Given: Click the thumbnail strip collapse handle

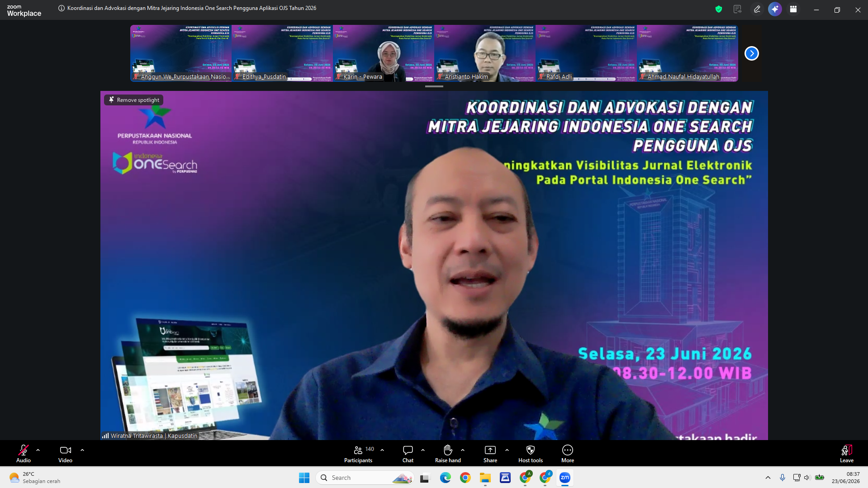Looking at the screenshot, I should click(x=434, y=86).
